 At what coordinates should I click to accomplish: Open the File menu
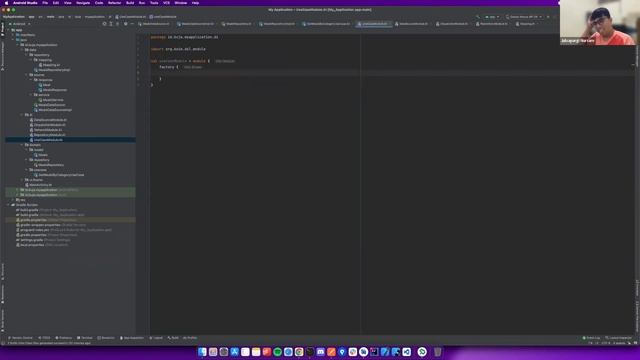point(45,3)
